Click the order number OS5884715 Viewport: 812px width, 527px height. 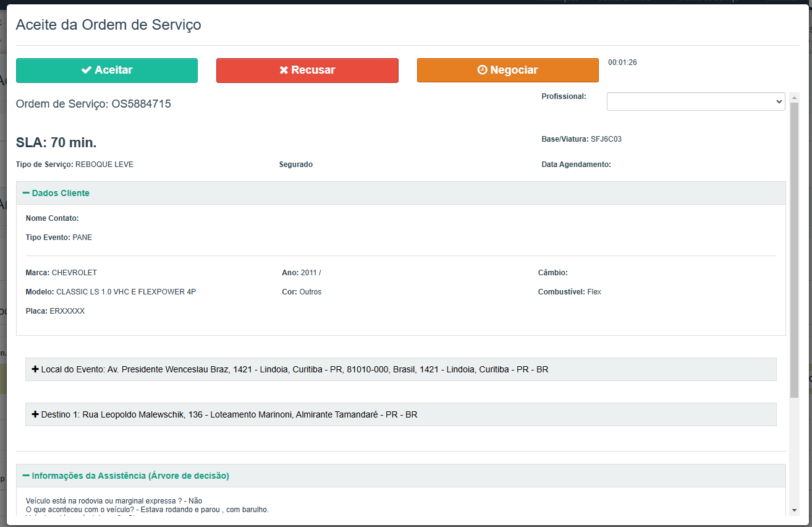(141, 104)
